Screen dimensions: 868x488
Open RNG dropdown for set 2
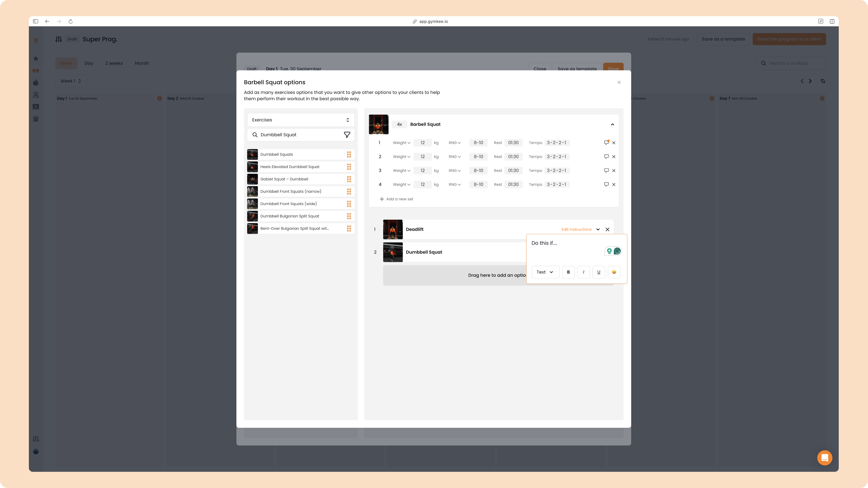pyautogui.click(x=454, y=157)
